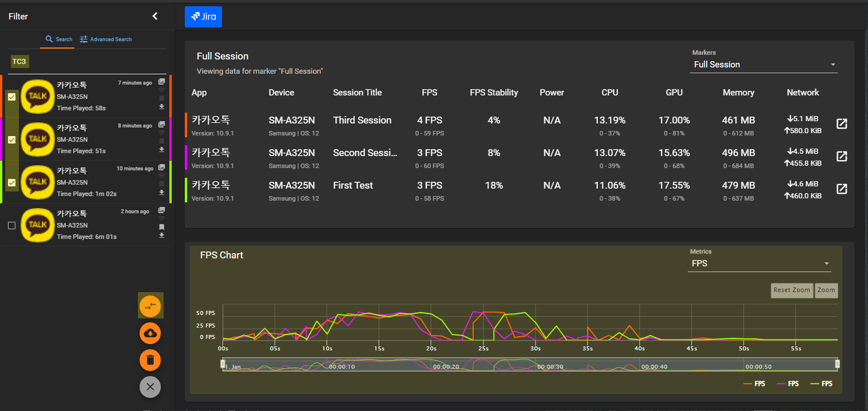The image size is (868, 411).
Task: Click KakaoTalk thumbnail for 6m 01s session
Action: tap(38, 225)
